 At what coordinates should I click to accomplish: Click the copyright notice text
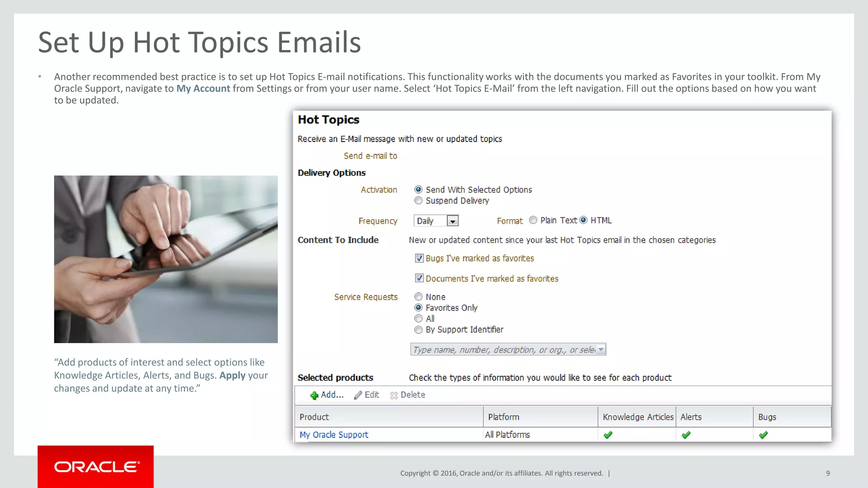click(502, 473)
